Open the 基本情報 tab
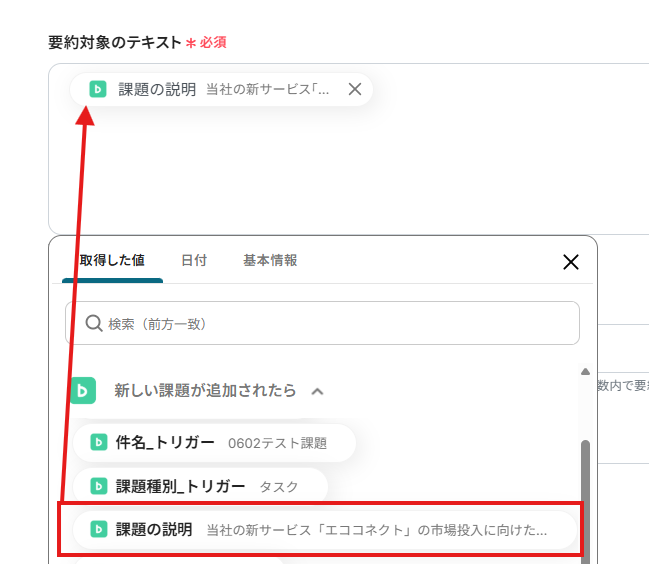Screen dimensions: 649x564 click(x=270, y=260)
